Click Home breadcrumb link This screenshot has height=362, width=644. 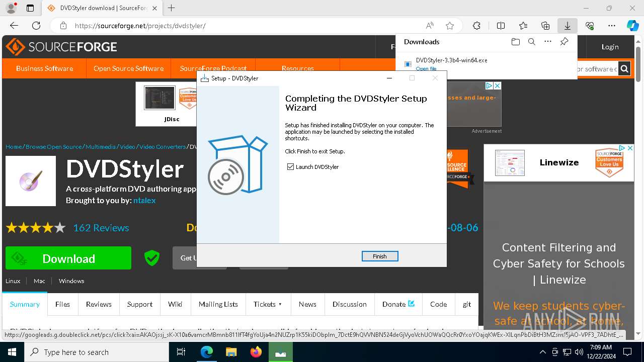point(14,147)
